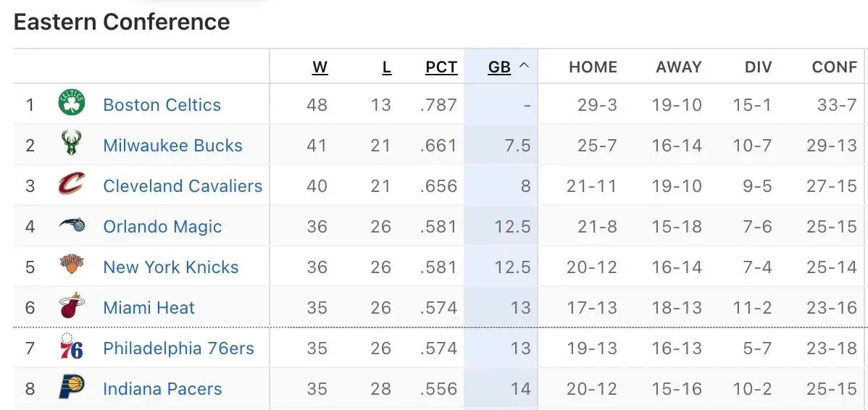This screenshot has width=868, height=410.
Task: Toggle sort arrow next to GB
Action: coord(525,67)
